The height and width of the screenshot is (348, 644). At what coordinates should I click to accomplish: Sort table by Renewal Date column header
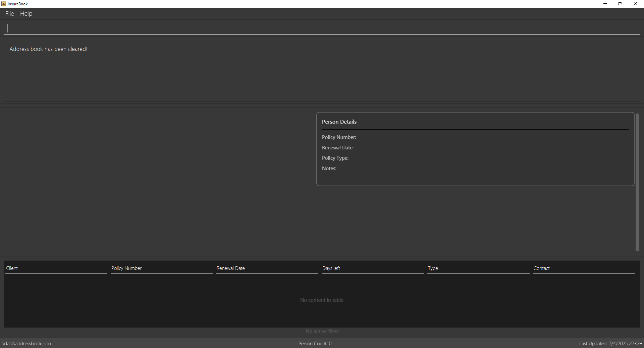[267, 268]
